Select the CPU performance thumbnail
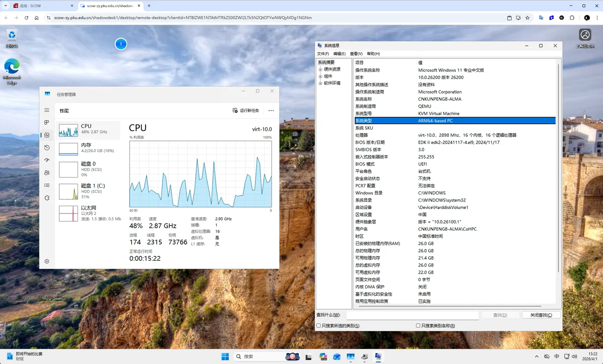Screen dimensions: 603x364 [x=88, y=130]
